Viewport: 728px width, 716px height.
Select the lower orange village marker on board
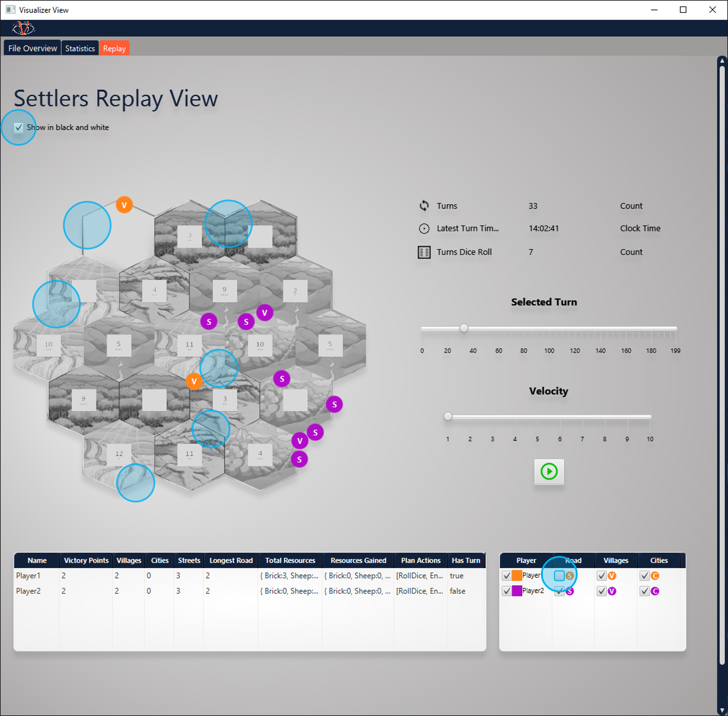click(x=194, y=381)
